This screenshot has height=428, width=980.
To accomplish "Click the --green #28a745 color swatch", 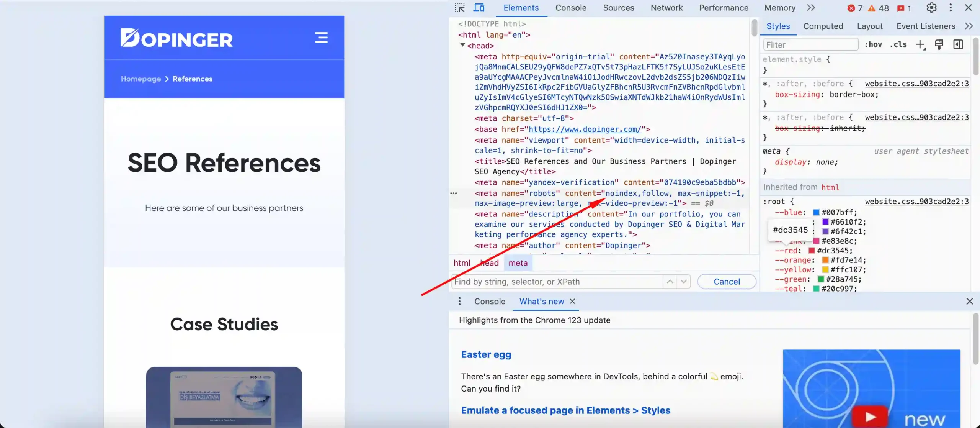I will pyautogui.click(x=820, y=279).
